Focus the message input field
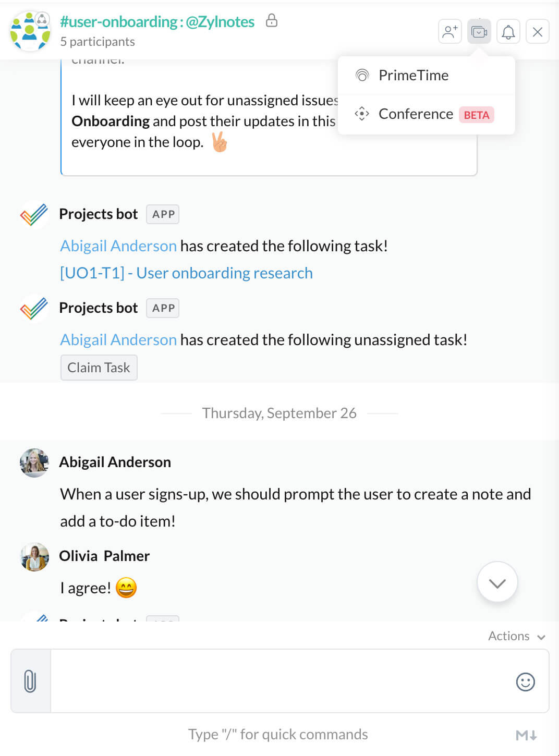The image size is (559, 756). (282, 681)
